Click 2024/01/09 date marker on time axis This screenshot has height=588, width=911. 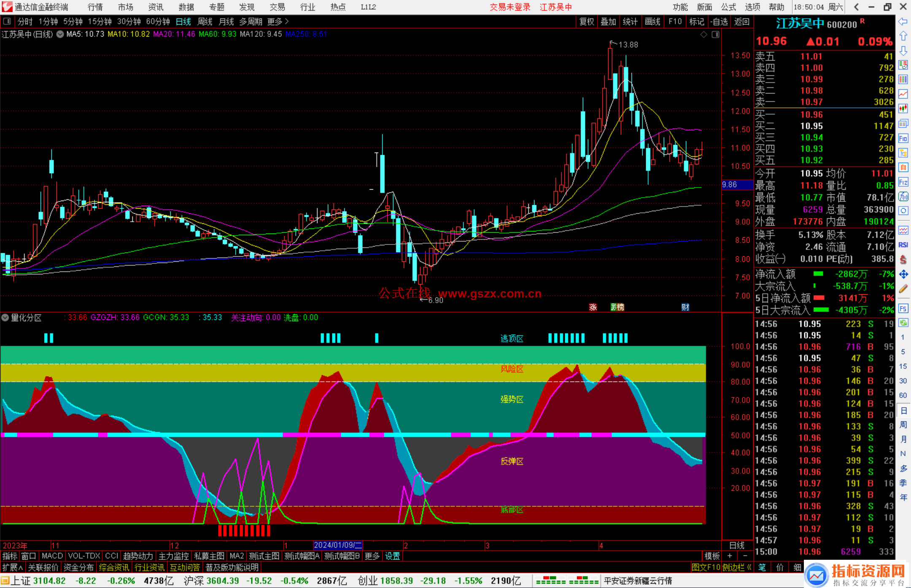tap(338, 545)
